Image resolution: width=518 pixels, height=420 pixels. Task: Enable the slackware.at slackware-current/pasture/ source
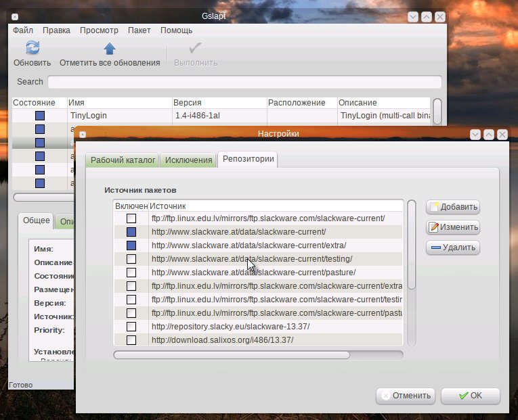131,273
